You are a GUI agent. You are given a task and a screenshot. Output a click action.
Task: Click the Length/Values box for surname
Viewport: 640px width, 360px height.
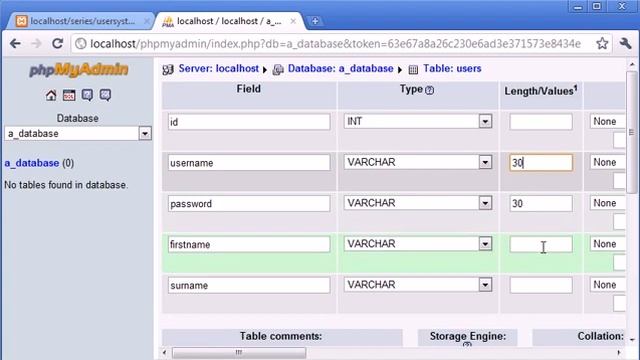point(541,285)
